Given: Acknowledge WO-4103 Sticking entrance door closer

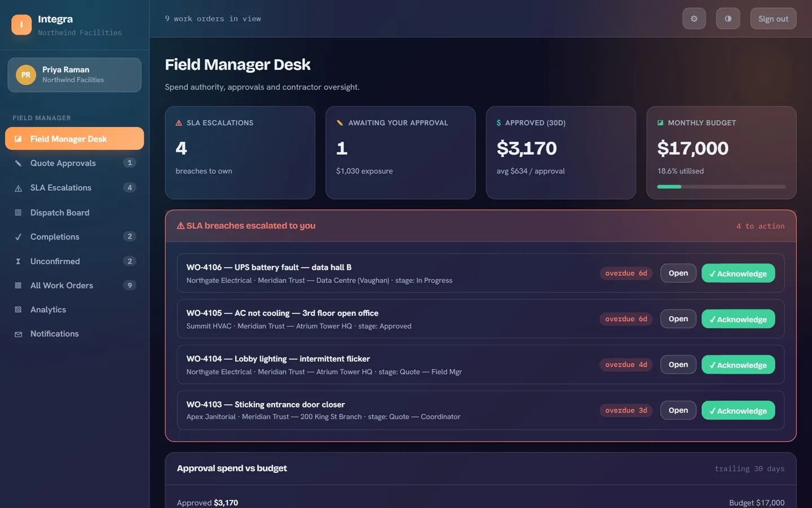Looking at the screenshot, I should 738,410.
